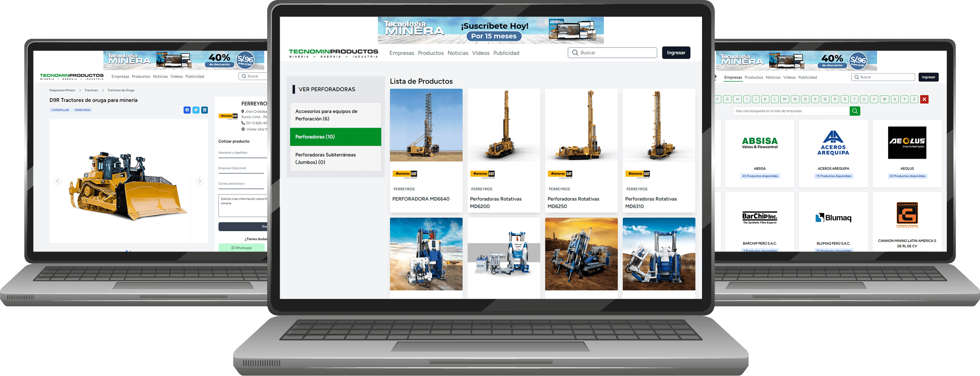
Task: Click Ferreyros CAT logo under PERFORADORA MD6640
Action: tap(405, 174)
